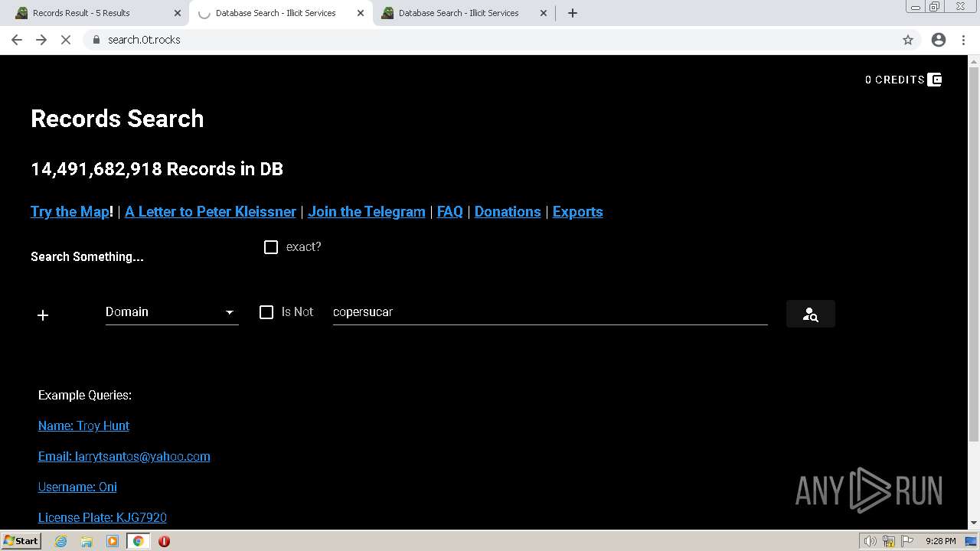Open a new browser tab

[x=573, y=13]
